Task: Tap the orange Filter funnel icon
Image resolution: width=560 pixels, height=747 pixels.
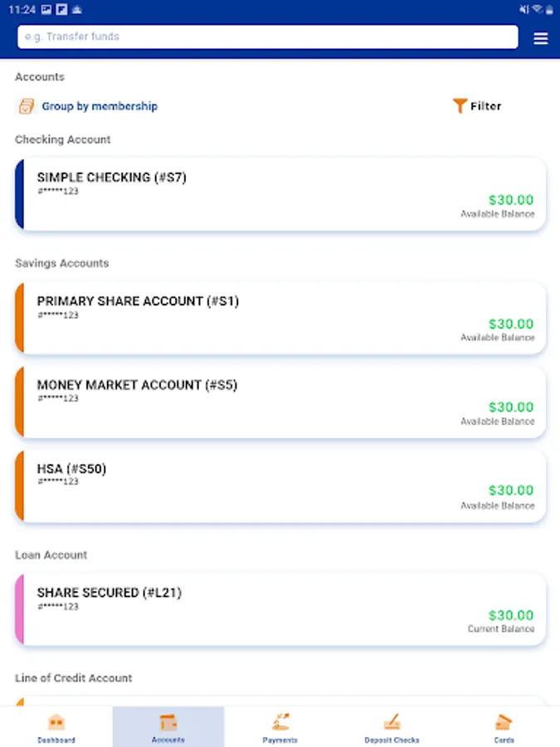Action: point(460,106)
